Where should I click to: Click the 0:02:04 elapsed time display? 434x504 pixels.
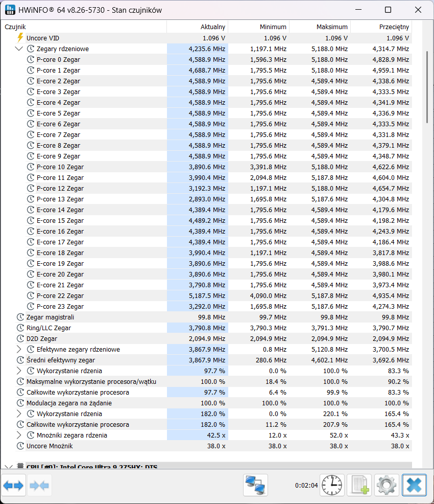306,486
